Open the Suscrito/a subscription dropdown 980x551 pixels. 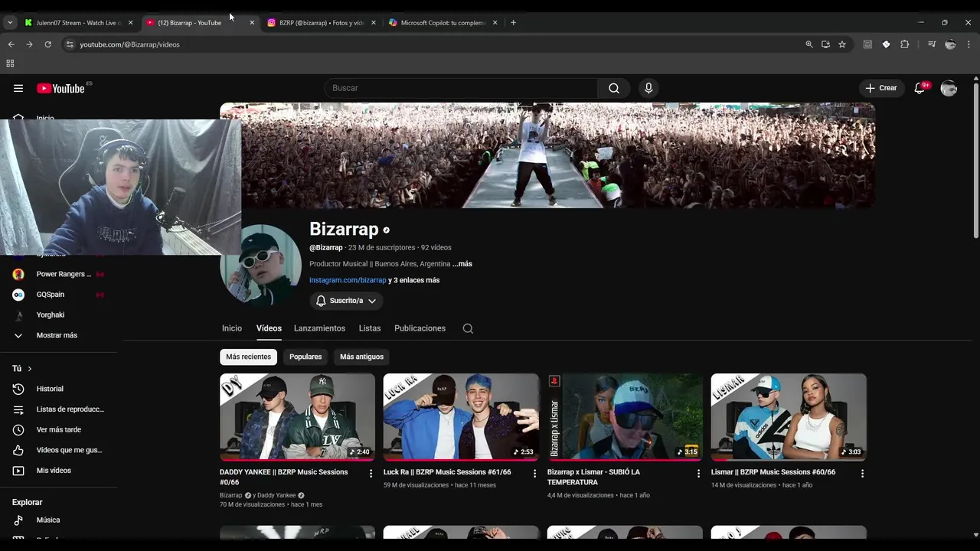pyautogui.click(x=346, y=301)
